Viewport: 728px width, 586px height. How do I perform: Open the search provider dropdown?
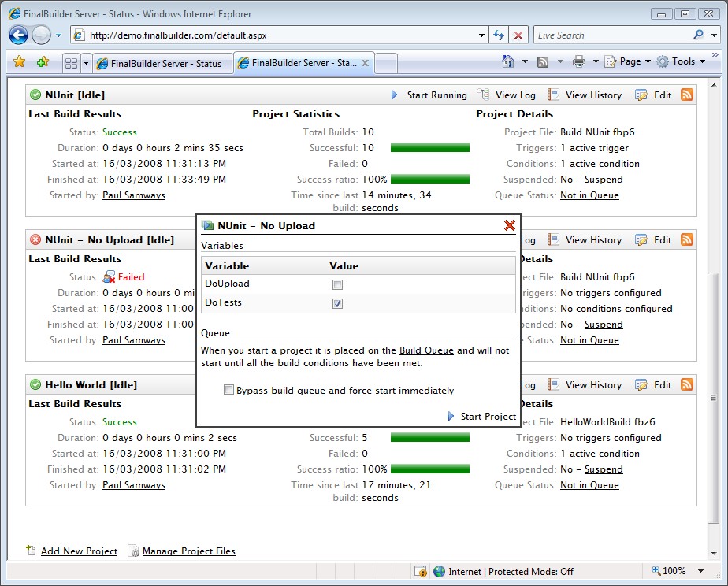(x=714, y=35)
